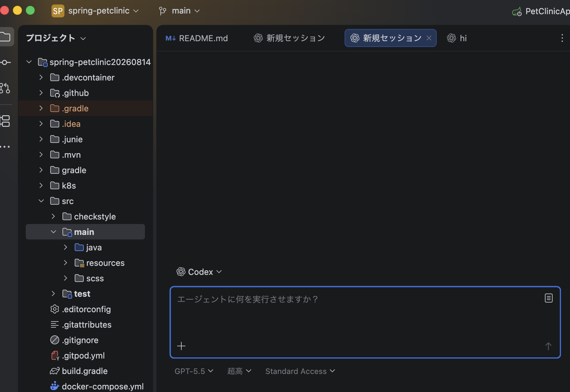Image resolution: width=570 pixels, height=392 pixels.
Task: Expand the test folder
Action: click(x=53, y=294)
